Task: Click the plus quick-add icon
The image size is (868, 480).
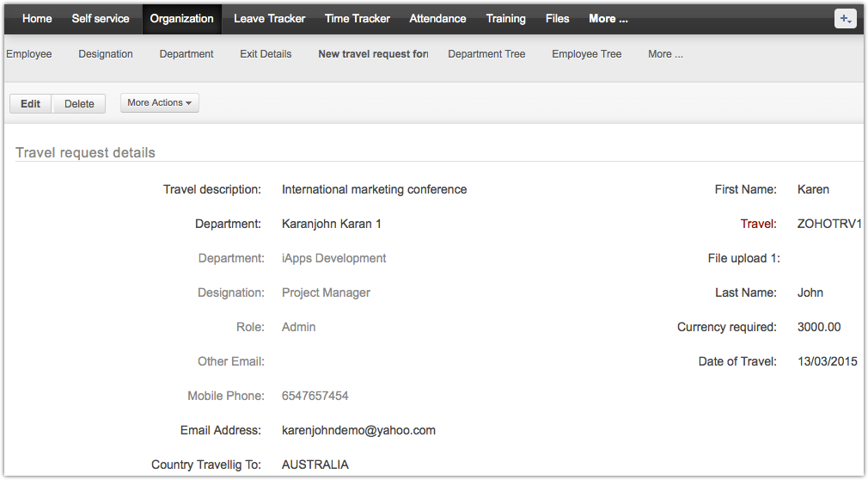Action: (x=845, y=19)
